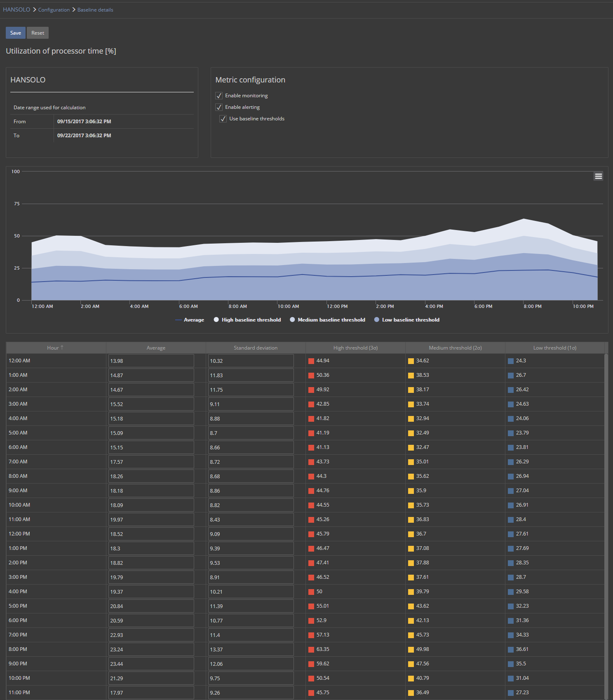
Task: Click the blue swatch beside 24.3
Action: pos(511,361)
